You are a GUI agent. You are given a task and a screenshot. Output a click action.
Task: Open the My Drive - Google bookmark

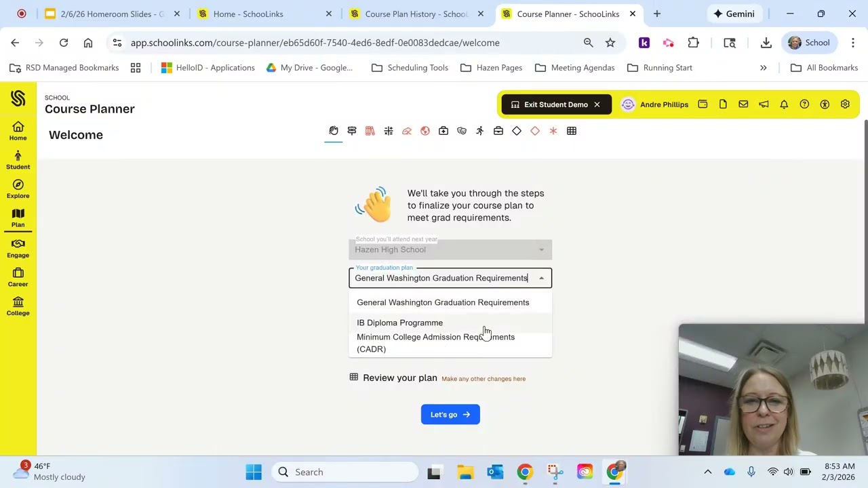click(309, 68)
